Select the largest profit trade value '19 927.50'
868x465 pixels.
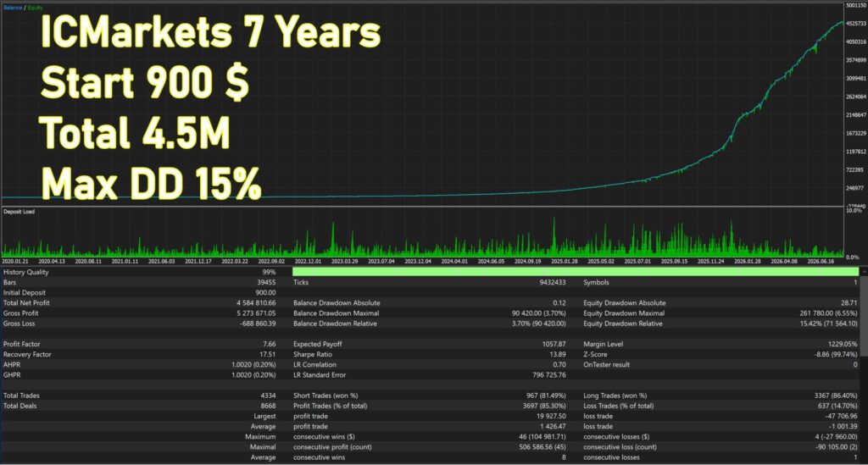pyautogui.click(x=551, y=417)
